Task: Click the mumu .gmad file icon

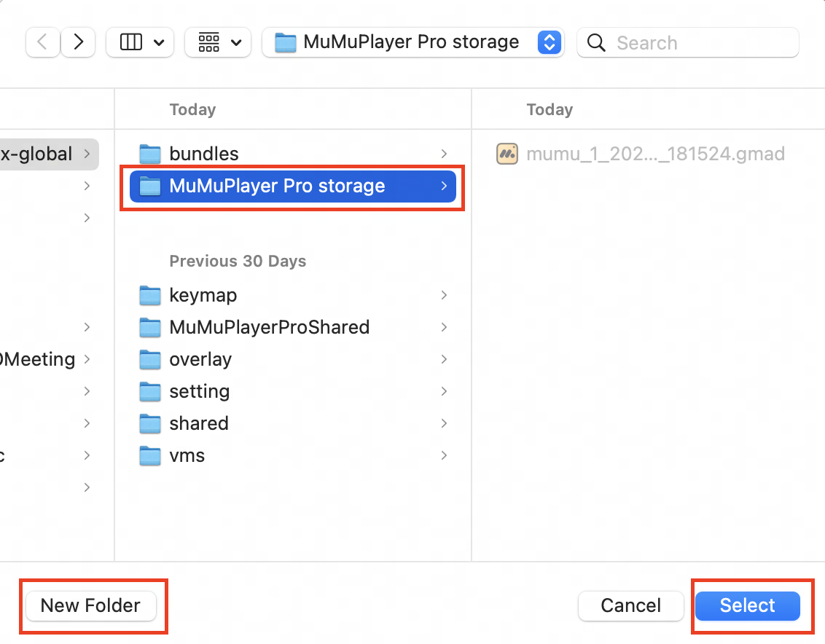Action: click(507, 154)
